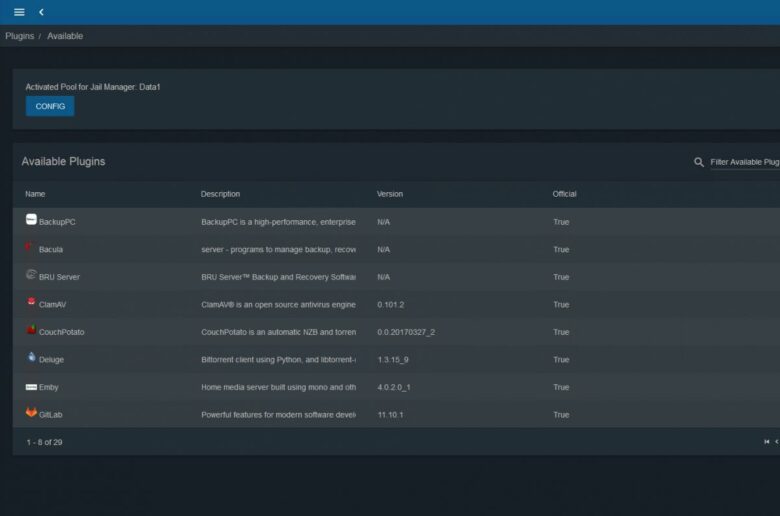
Task: Click BackupPC description text
Action: (279, 222)
